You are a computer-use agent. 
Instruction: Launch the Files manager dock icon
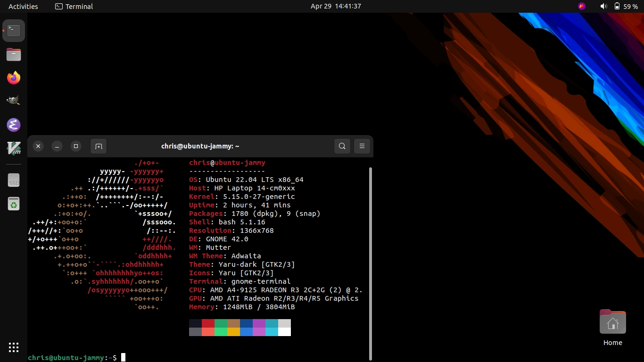coord(14,54)
